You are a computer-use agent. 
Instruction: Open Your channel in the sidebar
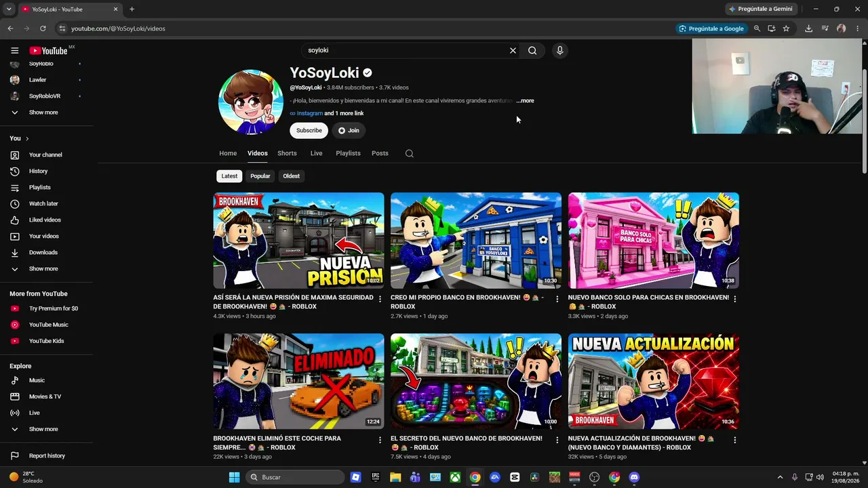click(47, 155)
